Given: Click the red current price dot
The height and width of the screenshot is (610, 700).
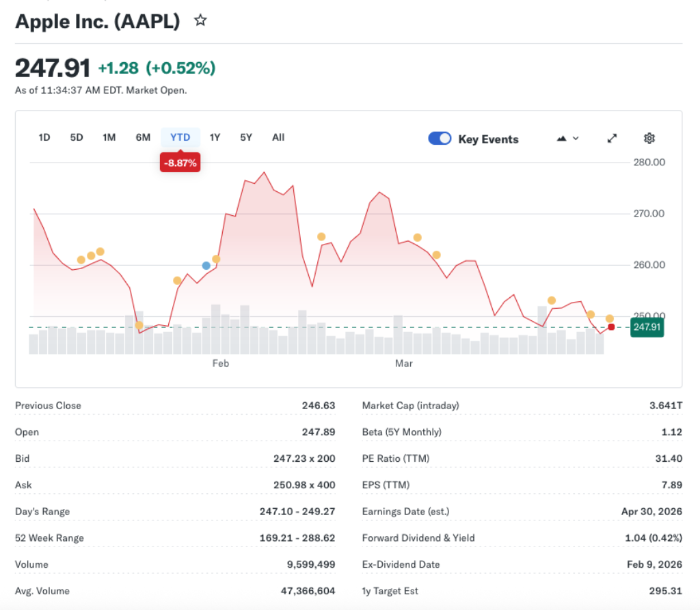Looking at the screenshot, I should [x=611, y=327].
